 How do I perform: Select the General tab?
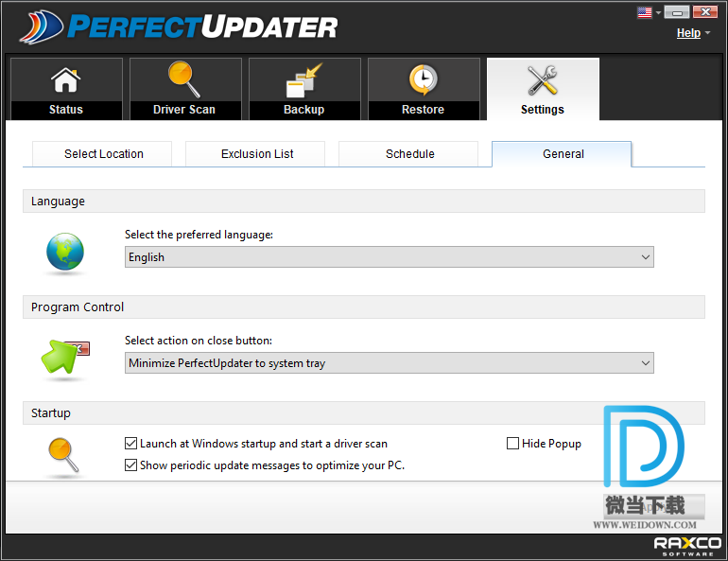tap(562, 153)
